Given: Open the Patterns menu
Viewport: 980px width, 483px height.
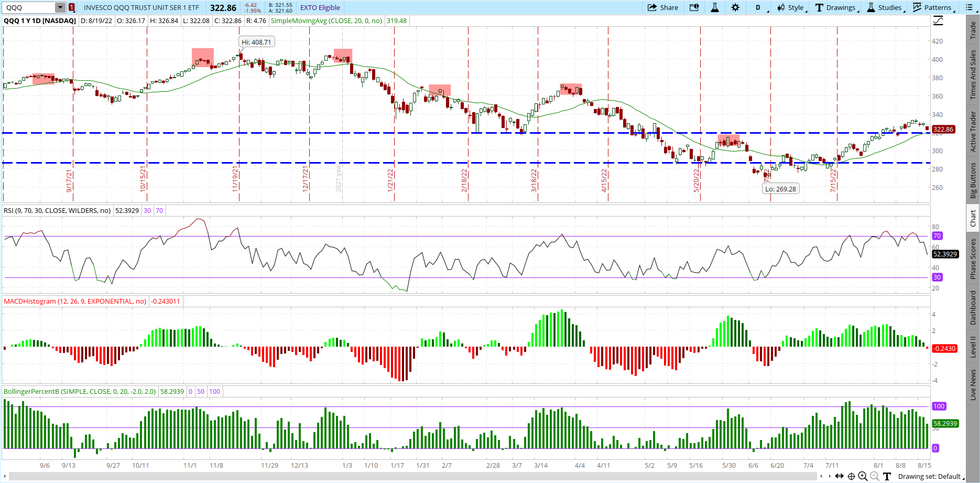Looking at the screenshot, I should pos(933,7).
